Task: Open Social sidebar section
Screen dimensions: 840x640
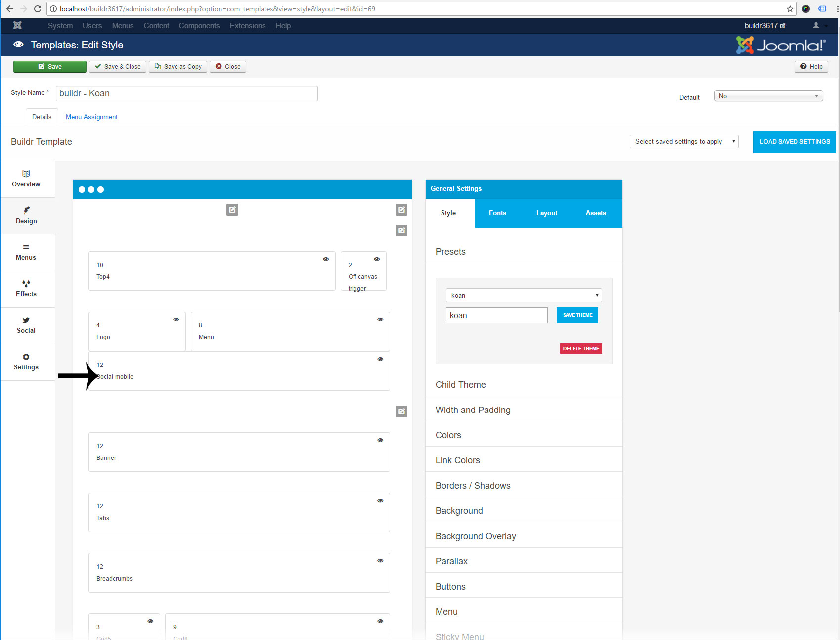Action: point(26,325)
